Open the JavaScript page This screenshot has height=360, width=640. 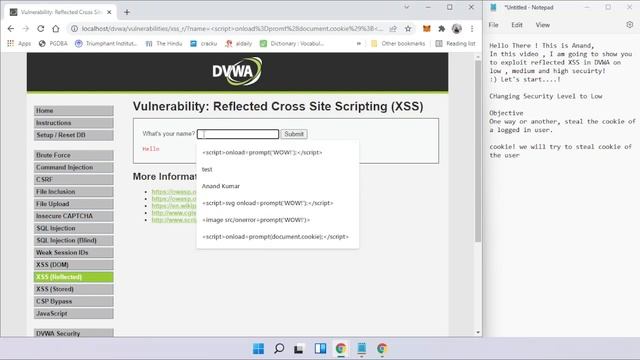(x=73, y=313)
